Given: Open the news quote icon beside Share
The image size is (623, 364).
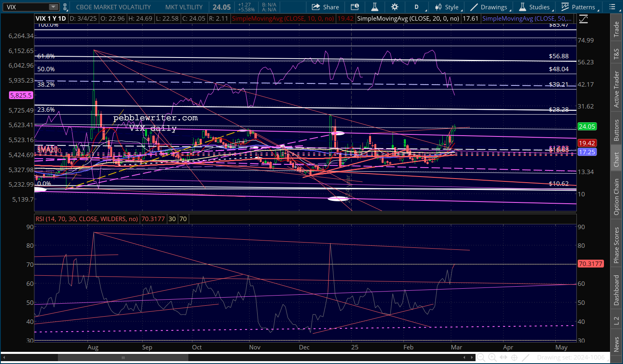Looking at the screenshot, I should [355, 7].
